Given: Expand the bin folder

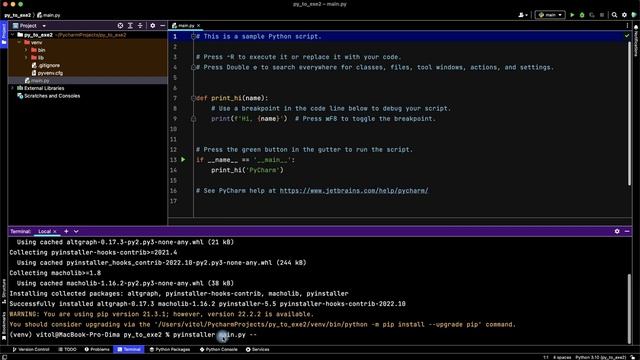Looking at the screenshot, I should click(27, 50).
